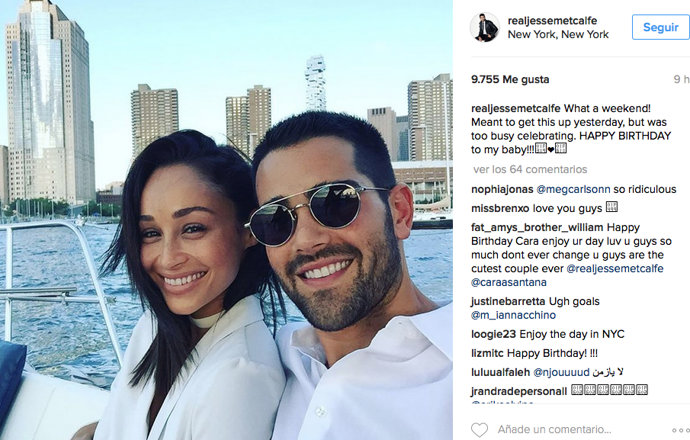Open loogie23 commenter profile

[x=493, y=334]
